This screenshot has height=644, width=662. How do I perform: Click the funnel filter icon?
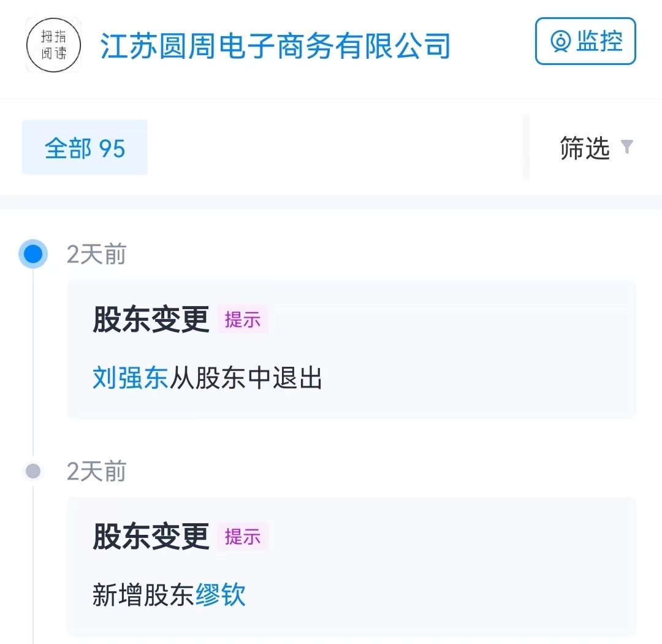tap(626, 147)
